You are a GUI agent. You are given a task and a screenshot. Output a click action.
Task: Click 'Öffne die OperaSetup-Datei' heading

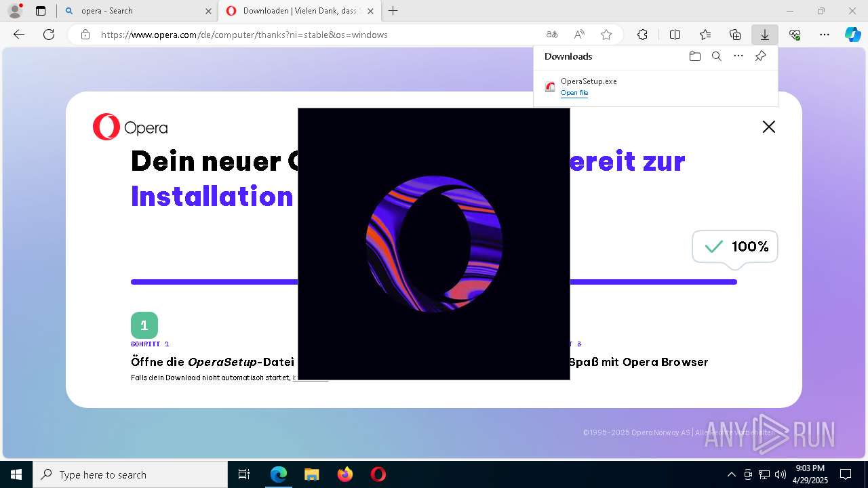212,362
